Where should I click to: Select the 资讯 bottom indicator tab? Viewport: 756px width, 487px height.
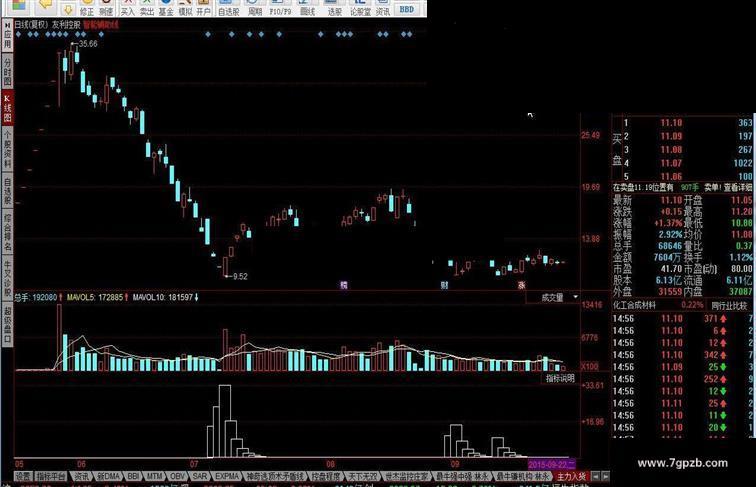(x=81, y=476)
